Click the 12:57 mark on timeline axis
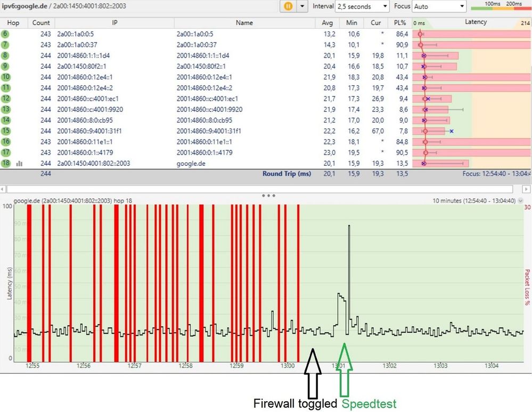 [134, 366]
